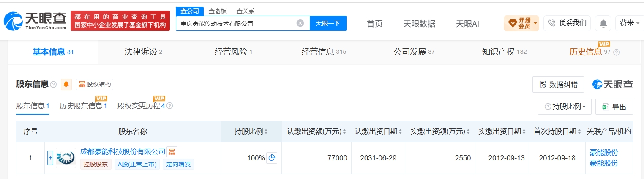This screenshot has width=644, height=179.
Task: Sort by the 持股比例 column header
Action: click(x=251, y=132)
